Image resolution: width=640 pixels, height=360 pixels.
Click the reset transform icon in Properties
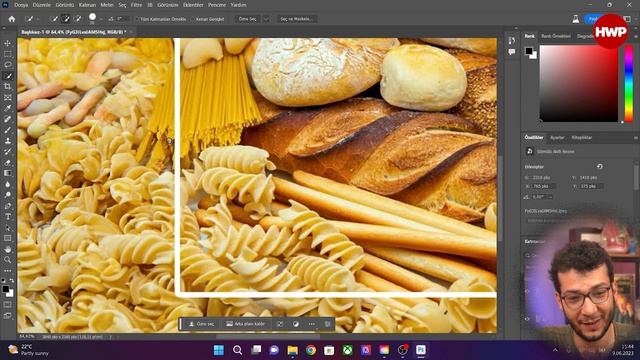click(x=600, y=167)
